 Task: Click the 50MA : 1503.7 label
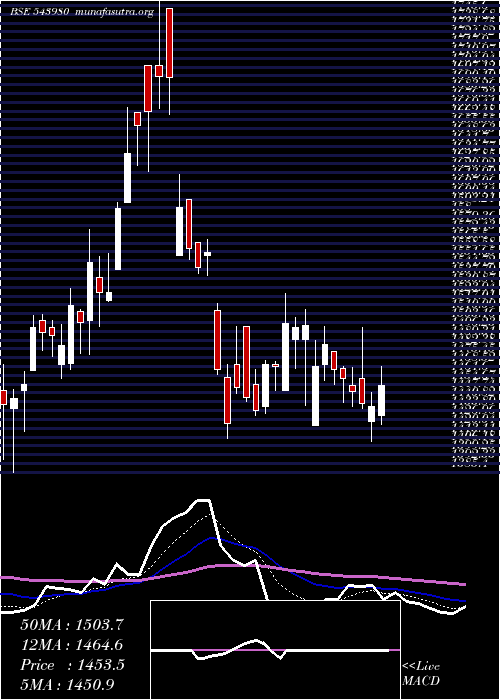click(71, 625)
